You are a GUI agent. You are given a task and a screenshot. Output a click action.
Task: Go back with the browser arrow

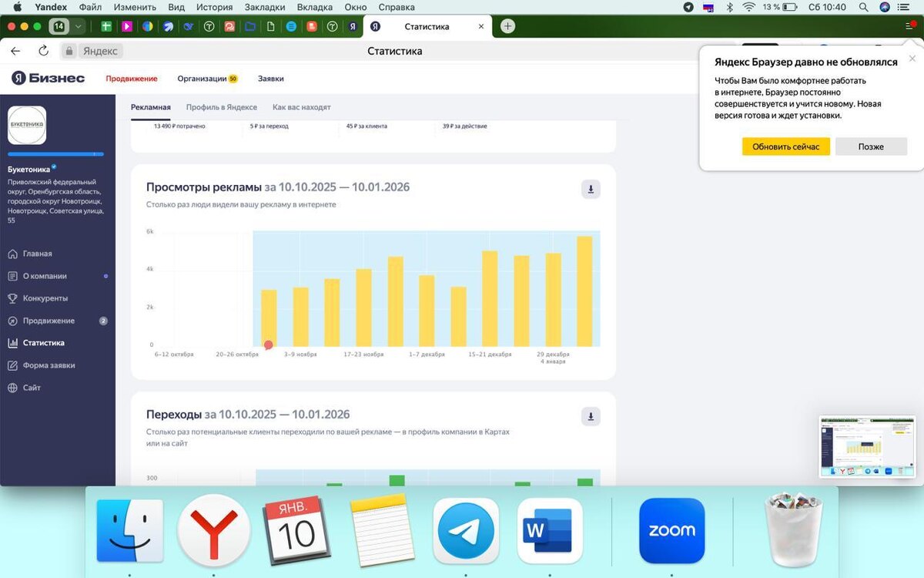coord(15,51)
